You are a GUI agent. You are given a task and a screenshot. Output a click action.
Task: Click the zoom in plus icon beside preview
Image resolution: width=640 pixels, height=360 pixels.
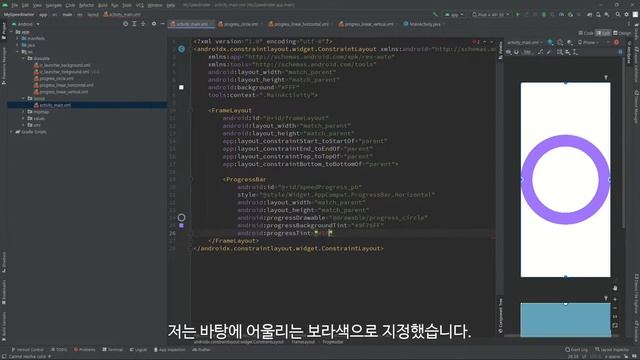click(615, 299)
